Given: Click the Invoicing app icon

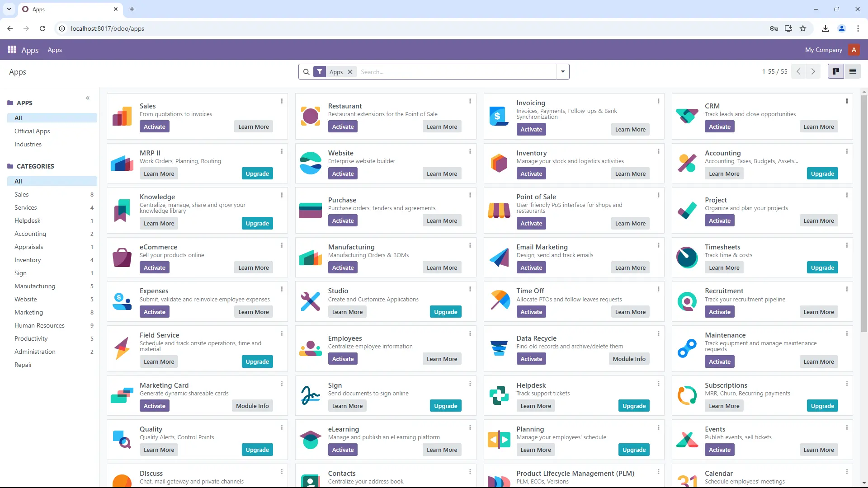Looking at the screenshot, I should (x=499, y=116).
